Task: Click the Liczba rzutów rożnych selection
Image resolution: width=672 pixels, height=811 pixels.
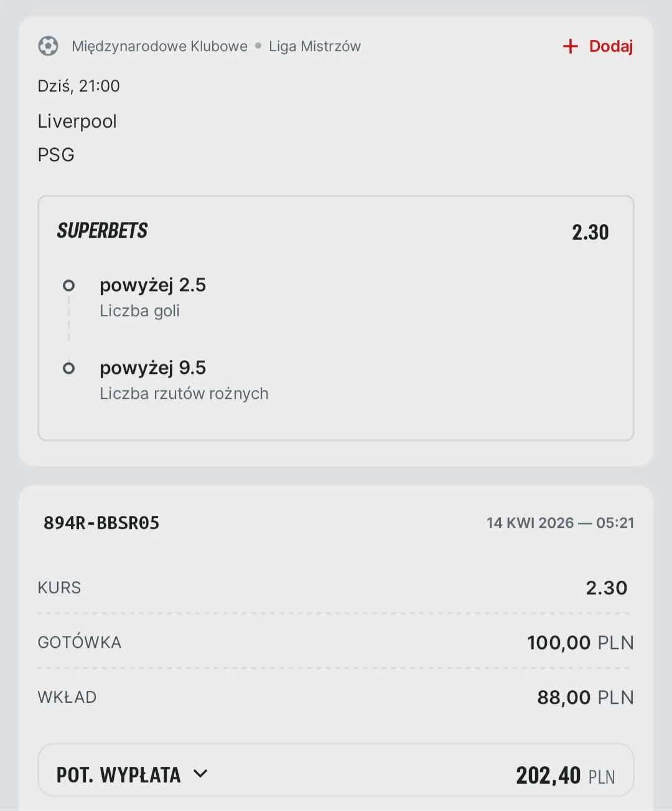Action: 184,393
